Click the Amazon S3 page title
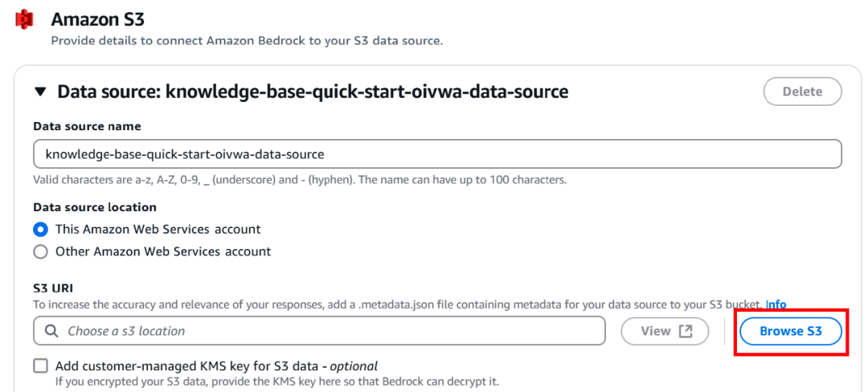The image size is (868, 392). (97, 18)
